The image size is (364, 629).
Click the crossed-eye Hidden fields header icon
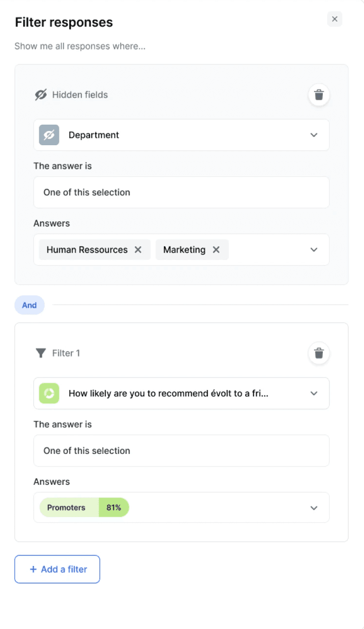pos(41,95)
